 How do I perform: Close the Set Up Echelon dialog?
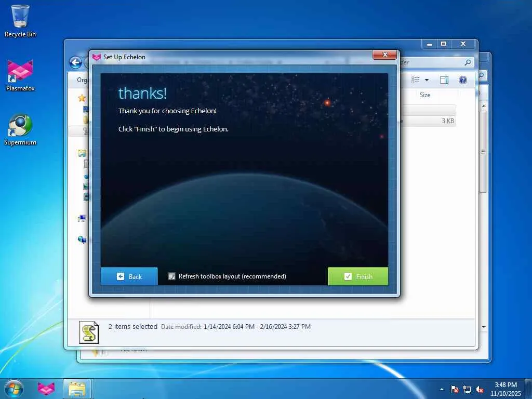coord(385,55)
